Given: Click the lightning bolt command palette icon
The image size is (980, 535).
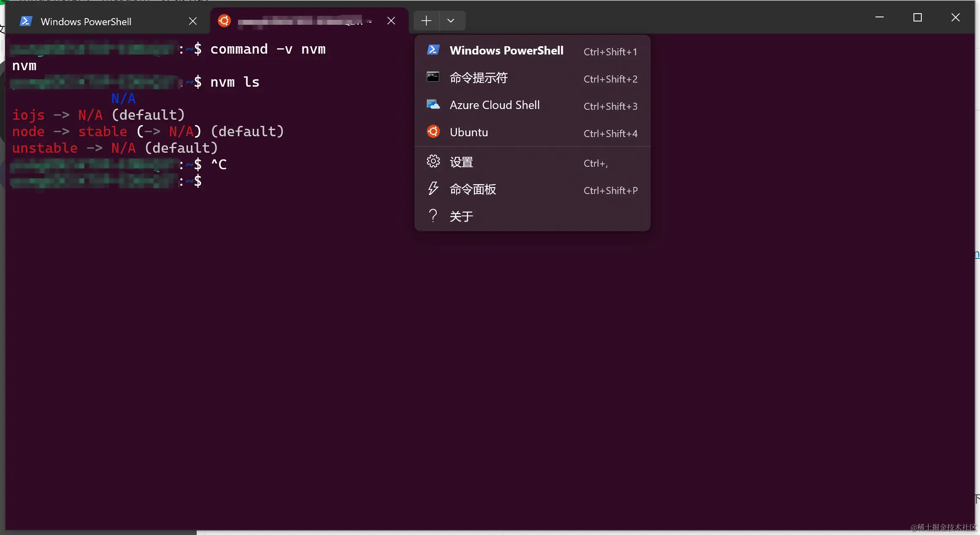Looking at the screenshot, I should click(433, 189).
